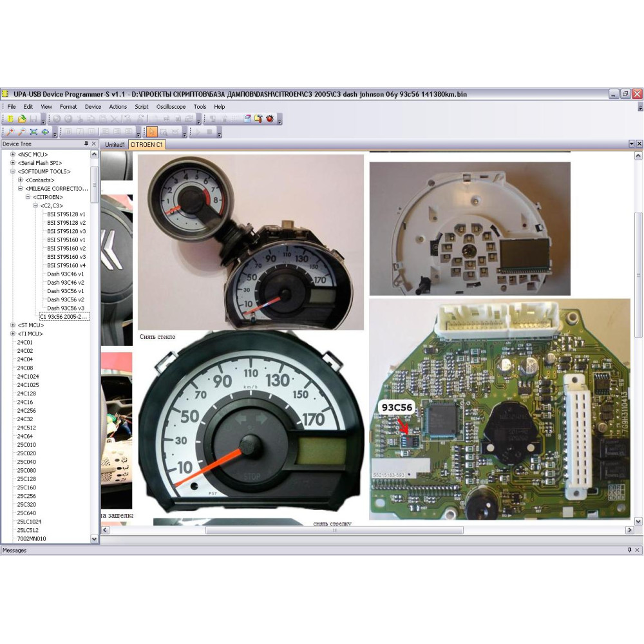Click the Zoom In magnifier icon
Viewport: 644px width, 644px height.
10,132
